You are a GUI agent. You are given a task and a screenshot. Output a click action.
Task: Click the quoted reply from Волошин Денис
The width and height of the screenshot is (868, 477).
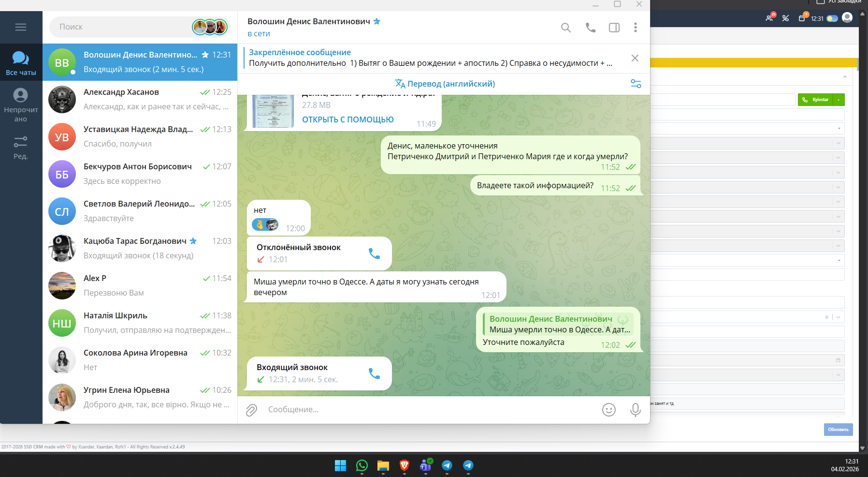tap(558, 324)
